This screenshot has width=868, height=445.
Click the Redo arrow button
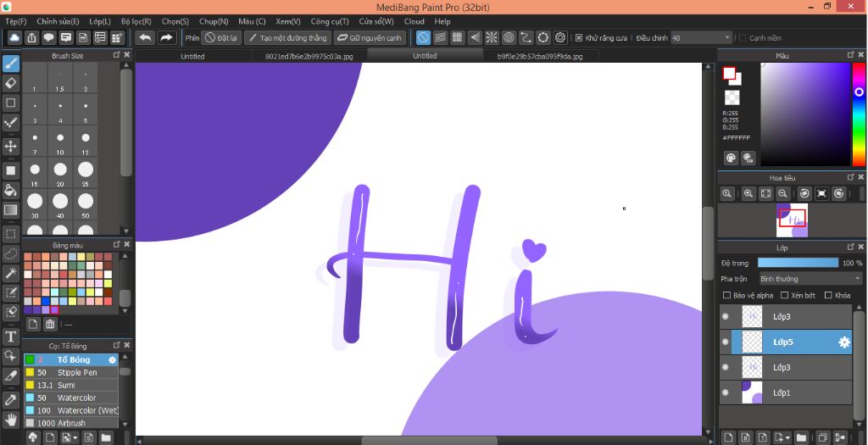click(x=165, y=37)
